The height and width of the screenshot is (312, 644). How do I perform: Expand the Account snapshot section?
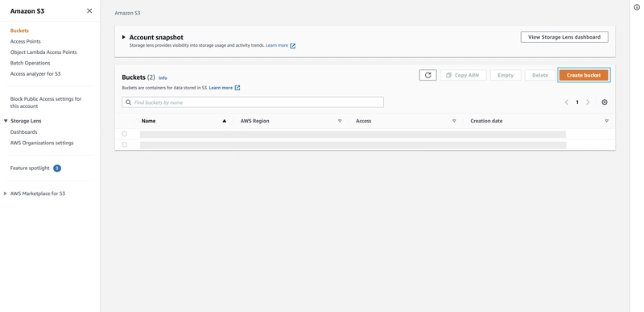(124, 37)
